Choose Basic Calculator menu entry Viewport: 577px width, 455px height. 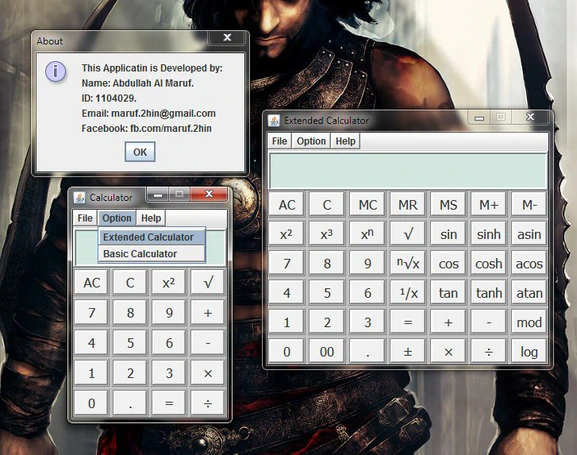151,254
